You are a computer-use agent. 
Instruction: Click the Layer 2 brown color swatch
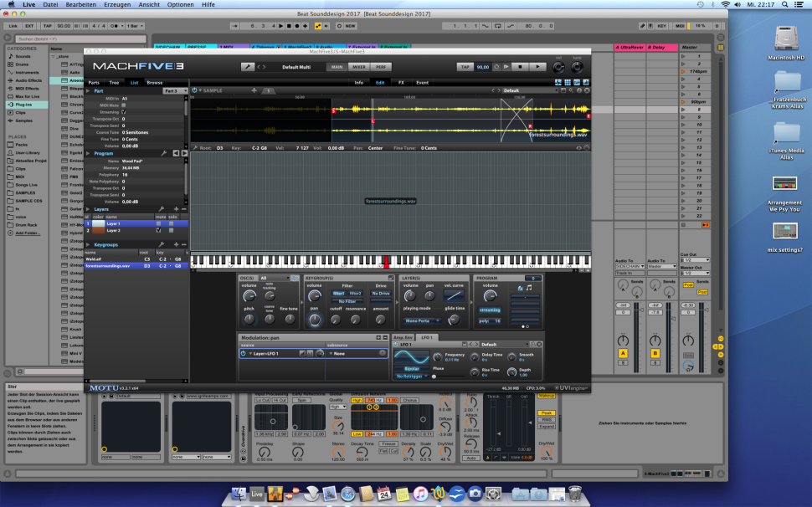(99, 230)
